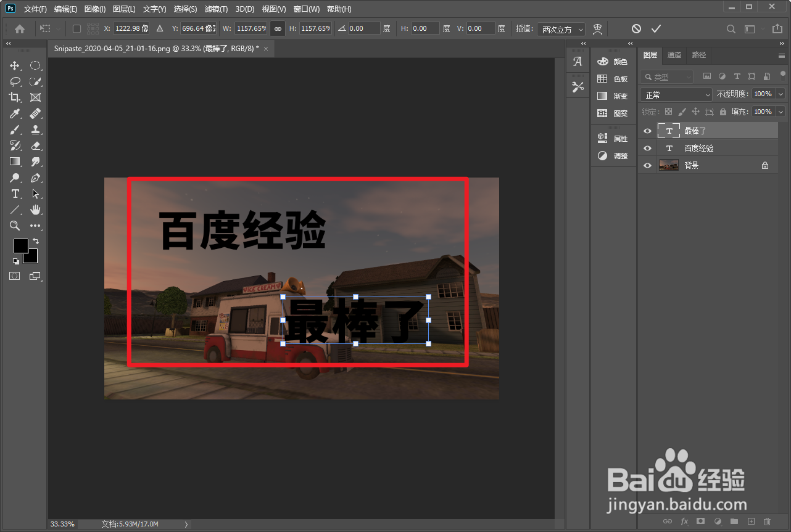
Task: Select the Move tool
Action: click(15, 65)
